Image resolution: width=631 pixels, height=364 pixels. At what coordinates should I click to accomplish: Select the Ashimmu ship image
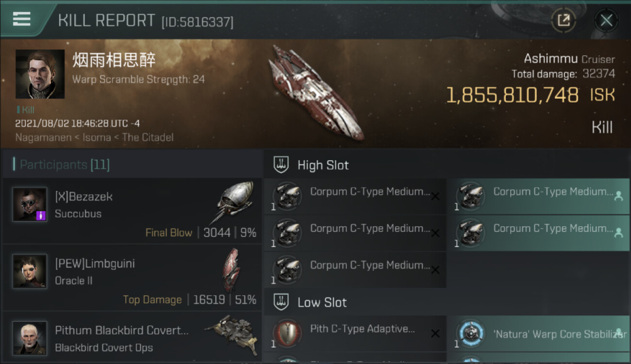316,91
